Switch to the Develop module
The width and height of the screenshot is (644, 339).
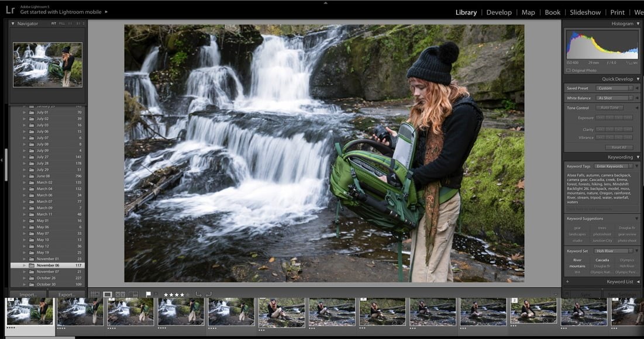(498, 12)
